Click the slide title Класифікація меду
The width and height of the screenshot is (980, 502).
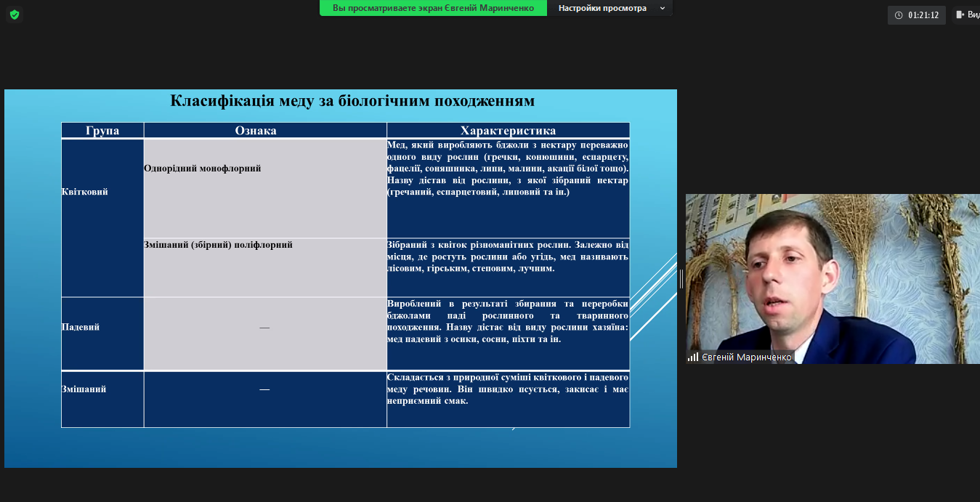(352, 100)
